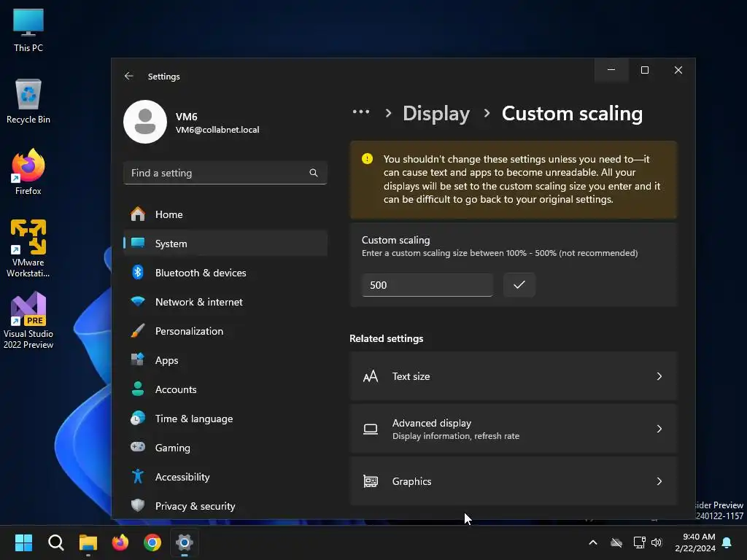This screenshot has height=560, width=747.
Task: Launch Google Chrome from the taskbar
Action: coord(152,542)
